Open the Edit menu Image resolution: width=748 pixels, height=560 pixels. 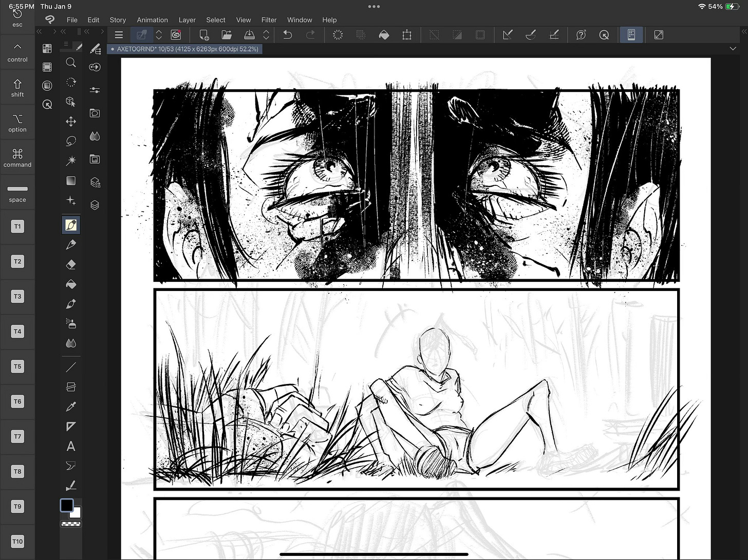tap(93, 20)
